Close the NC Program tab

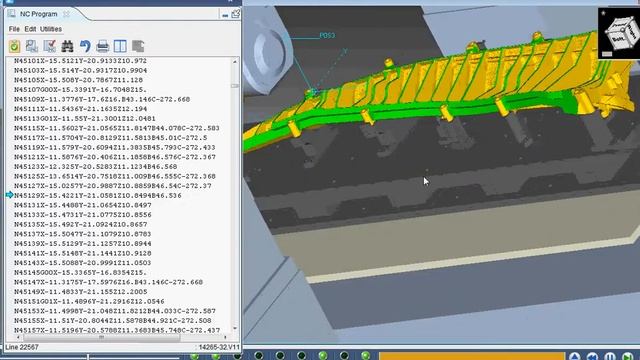[66, 14]
